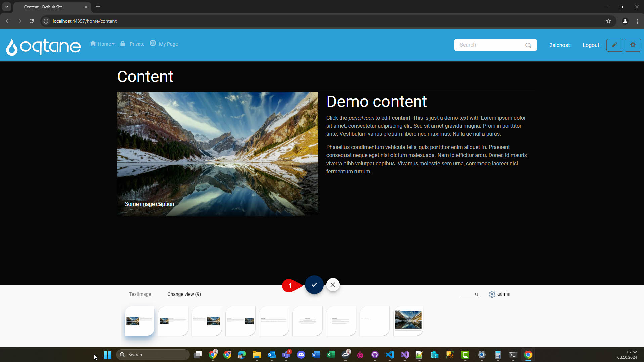This screenshot has width=644, height=362.
Task: Open the 2sichost user profile link
Action: [x=559, y=45]
